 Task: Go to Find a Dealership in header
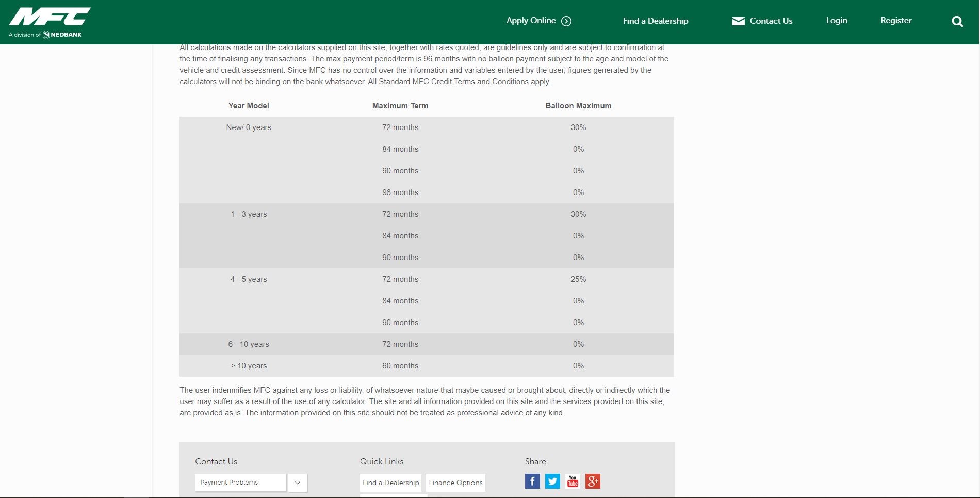[655, 21]
